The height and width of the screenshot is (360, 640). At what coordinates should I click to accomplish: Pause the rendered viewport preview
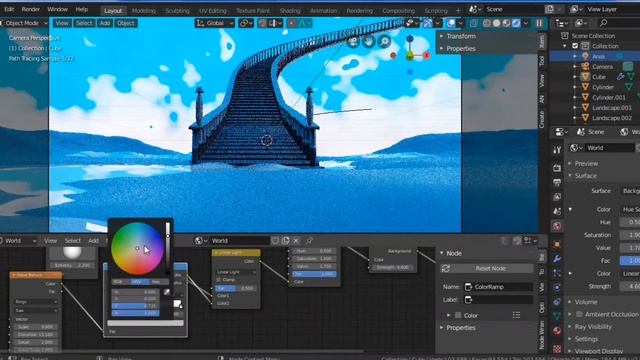point(539,23)
